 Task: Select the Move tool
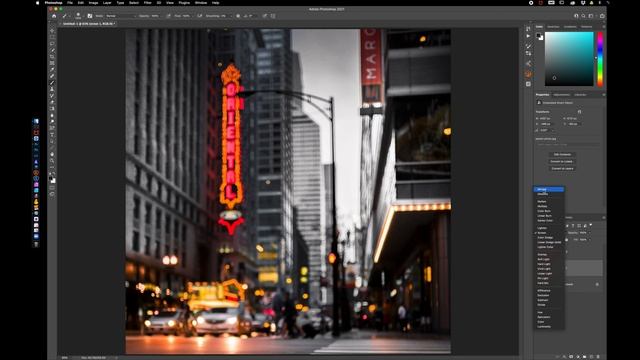pyautogui.click(x=52, y=31)
